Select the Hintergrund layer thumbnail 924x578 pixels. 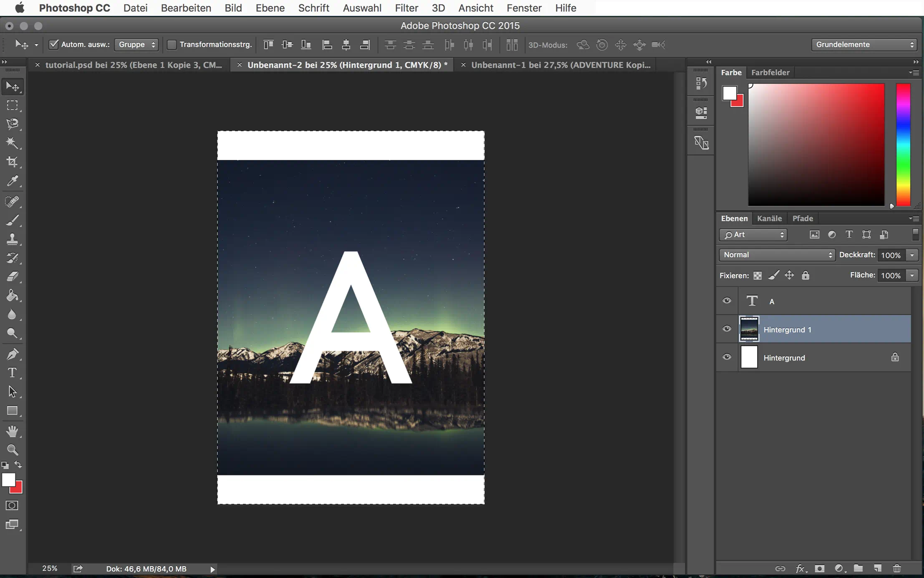point(749,357)
